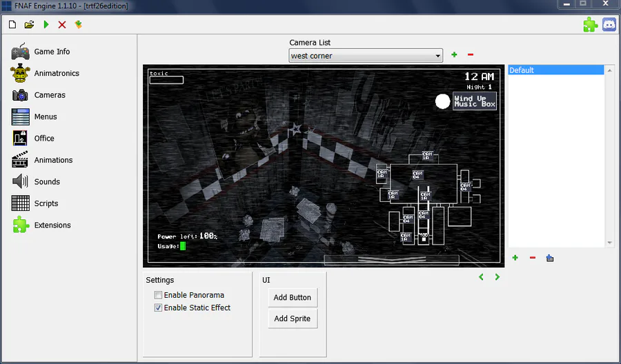Disable the Enable Static Effect checkbox
The width and height of the screenshot is (621, 364).
[158, 308]
